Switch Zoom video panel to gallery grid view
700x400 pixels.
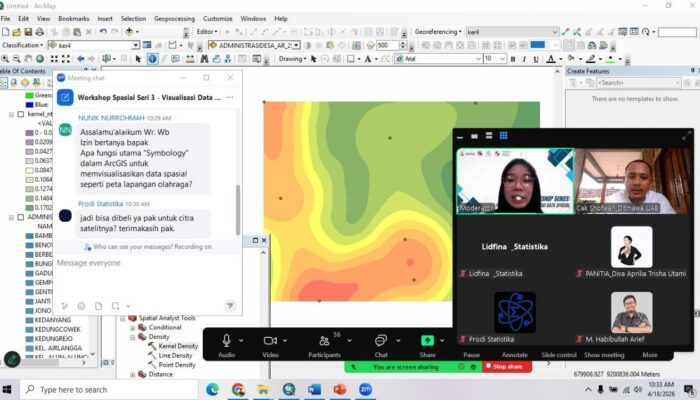click(504, 136)
